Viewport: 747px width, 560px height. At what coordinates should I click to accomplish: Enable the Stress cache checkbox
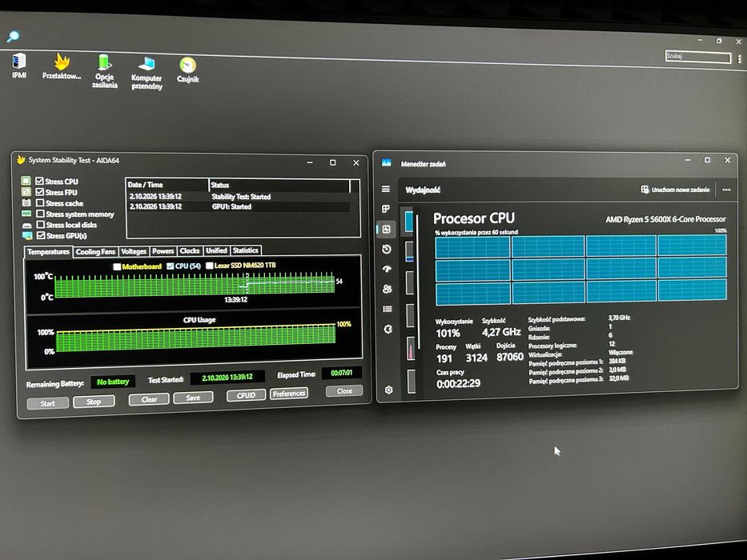click(x=41, y=203)
